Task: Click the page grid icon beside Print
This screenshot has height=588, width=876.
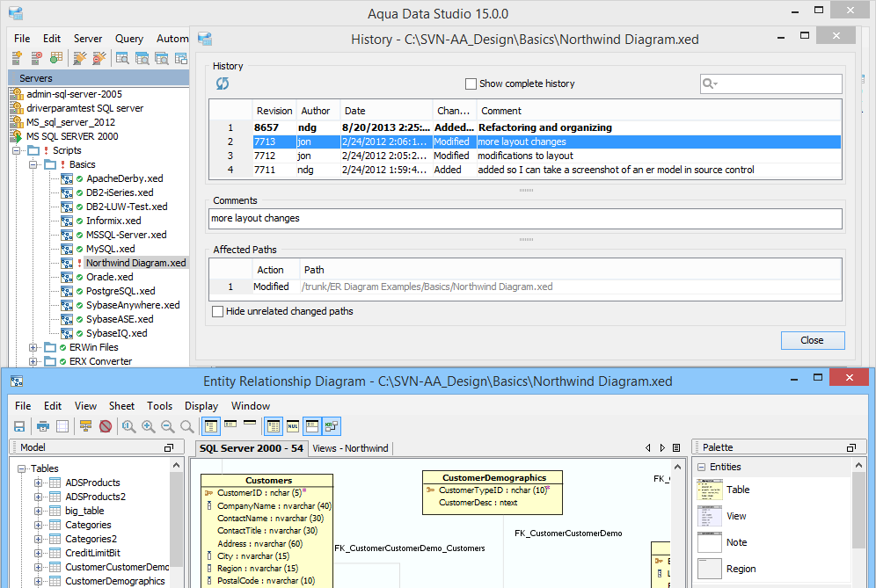Action: coord(62,426)
